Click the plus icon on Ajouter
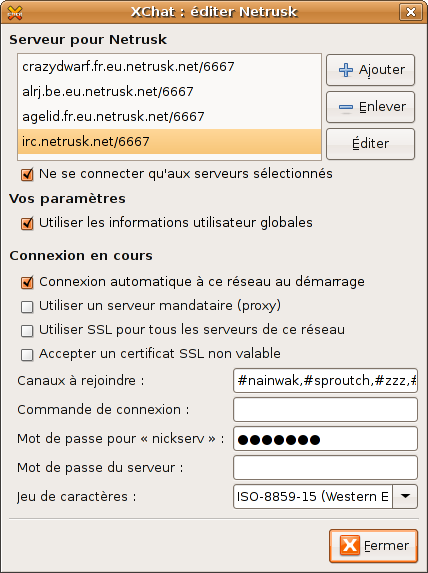 tap(346, 70)
